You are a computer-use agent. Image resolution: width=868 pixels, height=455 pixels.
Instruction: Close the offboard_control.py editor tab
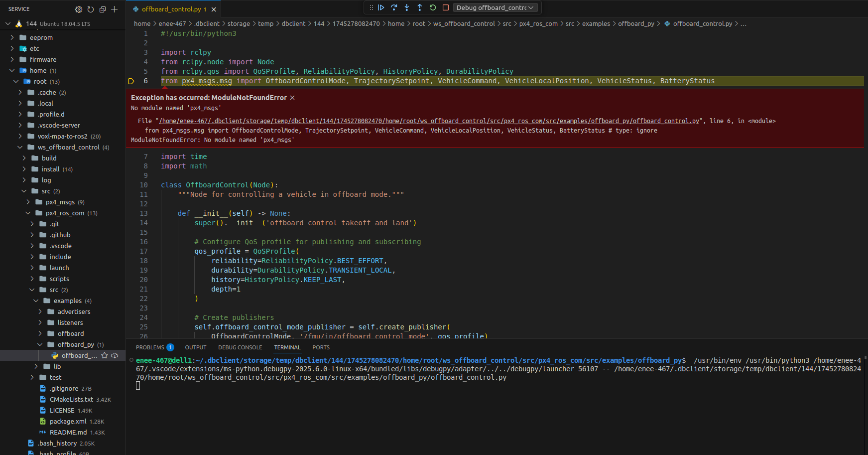(x=214, y=9)
